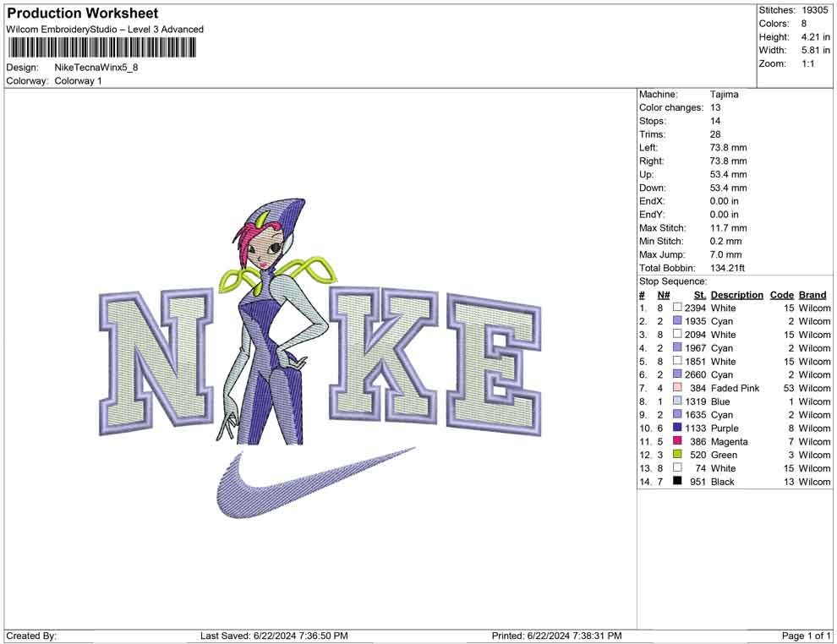Click the Nike Tecna embroidery design preview
This screenshot has width=837, height=644.
tap(320, 357)
